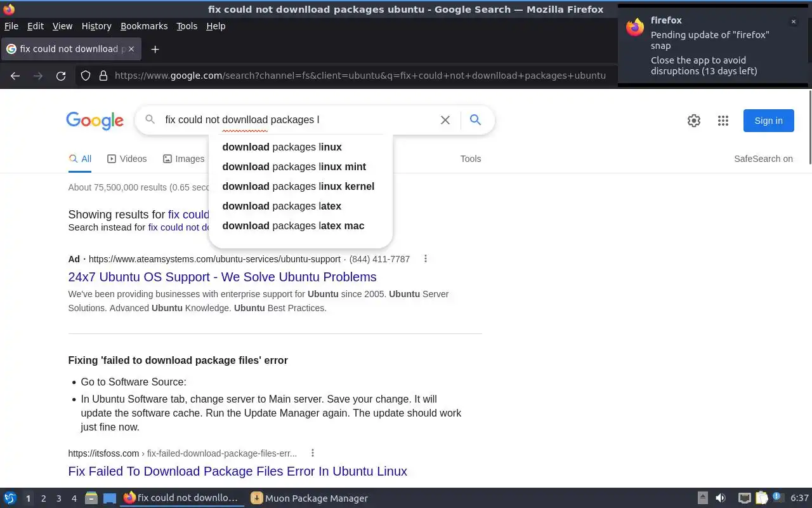
Task: Click the show desktop panel icon
Action: tap(110, 498)
